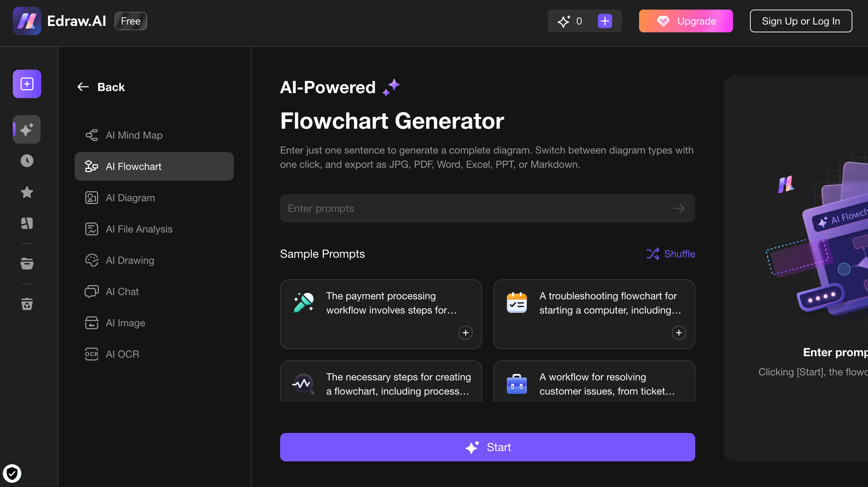Click the AI File Analysis menu item
Viewport: 868px width, 487px height.
click(x=139, y=229)
